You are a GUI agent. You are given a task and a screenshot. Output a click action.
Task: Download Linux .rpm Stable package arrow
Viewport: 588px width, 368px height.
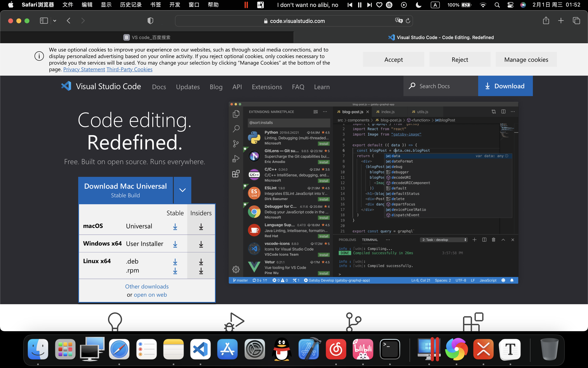click(x=175, y=271)
